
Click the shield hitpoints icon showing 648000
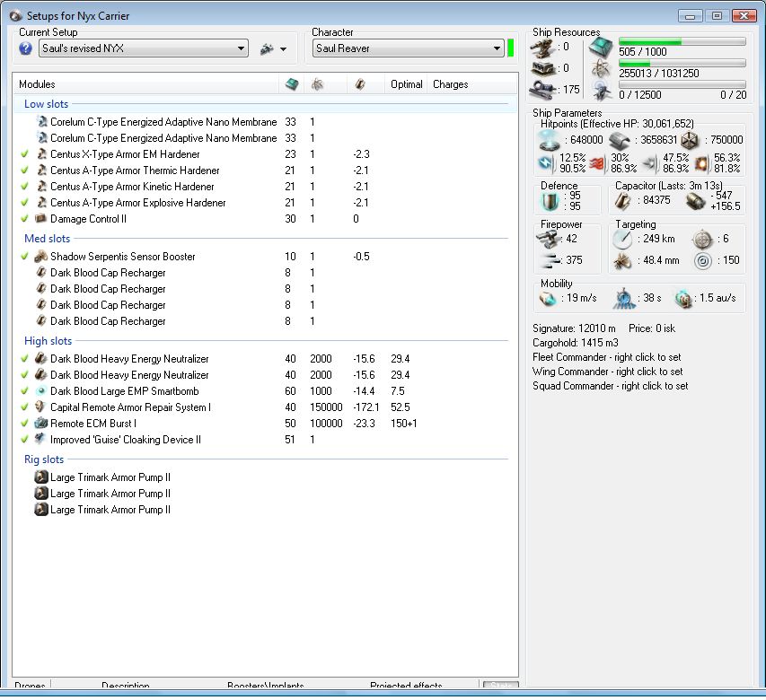(x=549, y=140)
